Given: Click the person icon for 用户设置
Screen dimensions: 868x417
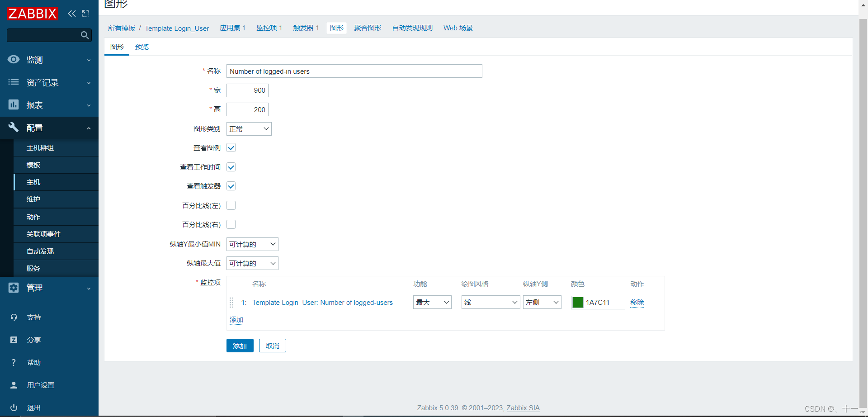Looking at the screenshot, I should coord(14,385).
